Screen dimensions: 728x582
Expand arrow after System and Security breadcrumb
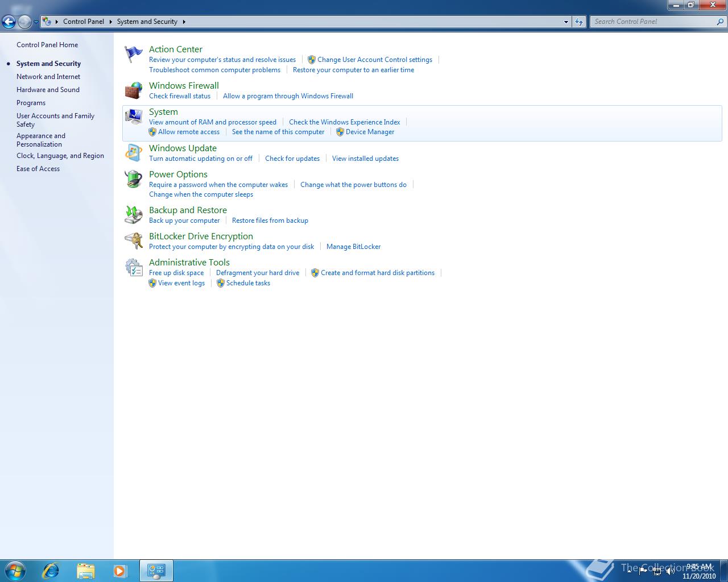(184, 22)
